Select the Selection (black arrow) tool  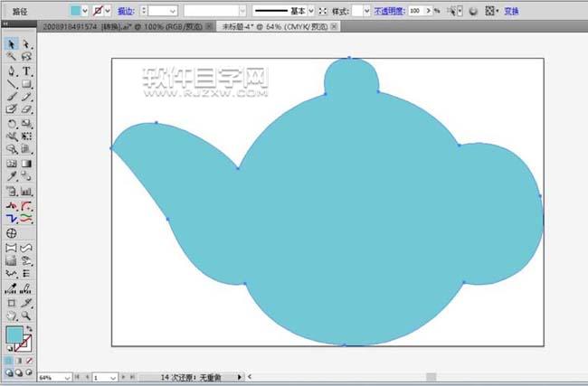coord(11,44)
